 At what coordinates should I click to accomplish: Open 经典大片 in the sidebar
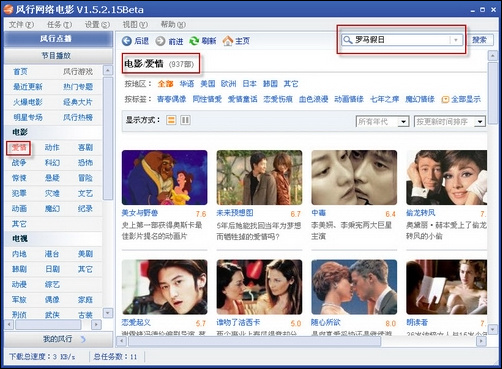(x=78, y=102)
